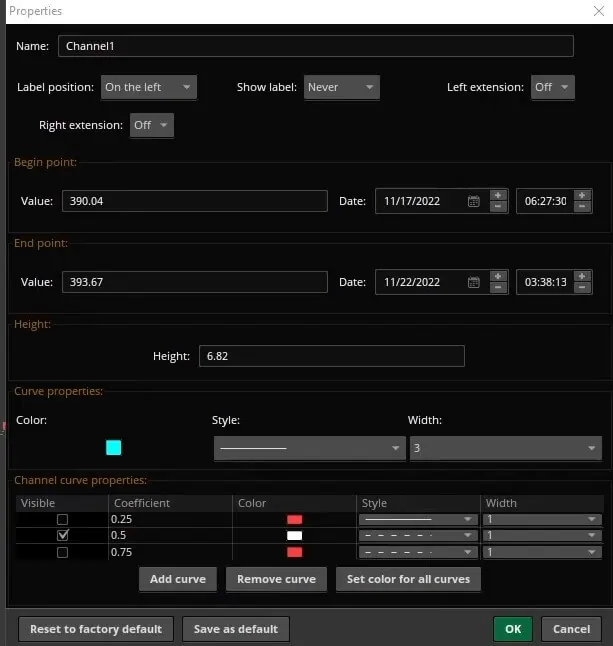Decrease the Begin point date with minus
Viewport: 613px width, 646px height.
[498, 206]
